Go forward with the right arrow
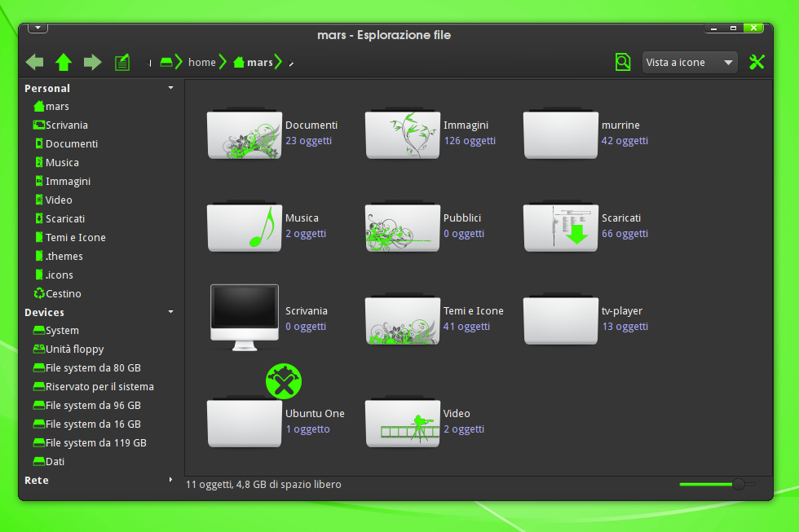799x532 pixels. (92, 62)
